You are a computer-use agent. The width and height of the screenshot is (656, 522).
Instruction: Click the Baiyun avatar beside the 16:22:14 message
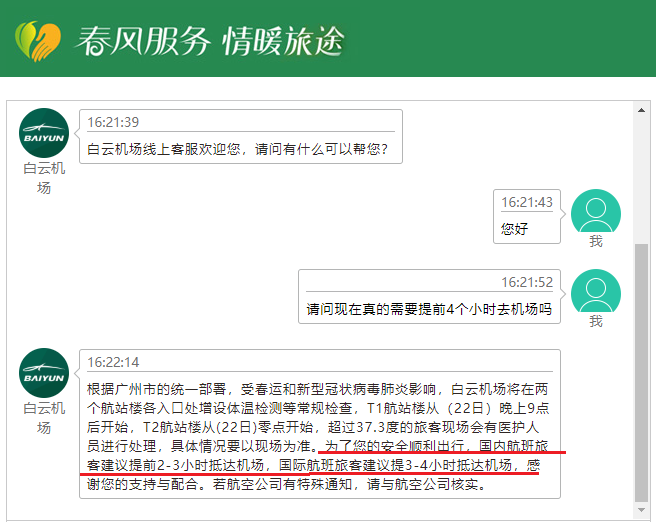point(44,373)
